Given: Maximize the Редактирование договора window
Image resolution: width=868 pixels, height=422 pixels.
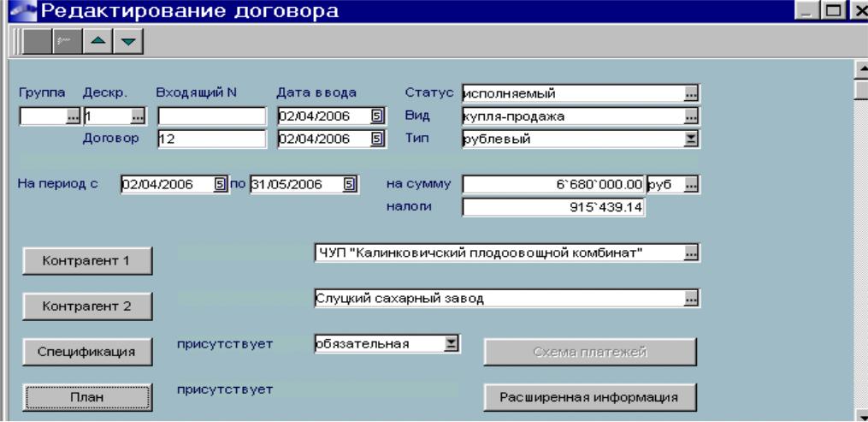Looking at the screenshot, I should (x=831, y=11).
